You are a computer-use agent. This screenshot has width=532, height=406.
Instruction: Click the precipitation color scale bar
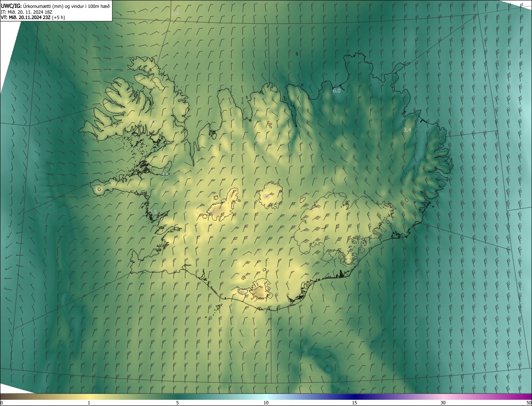point(266,396)
